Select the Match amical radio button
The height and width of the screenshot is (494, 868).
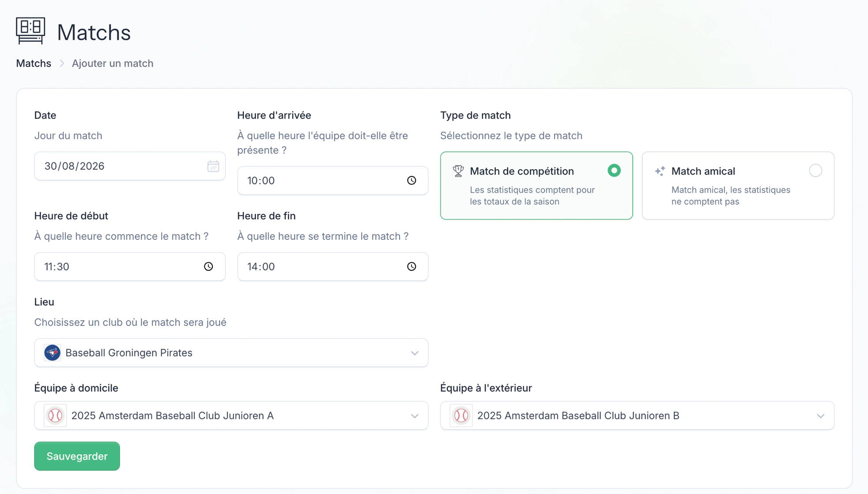point(815,171)
